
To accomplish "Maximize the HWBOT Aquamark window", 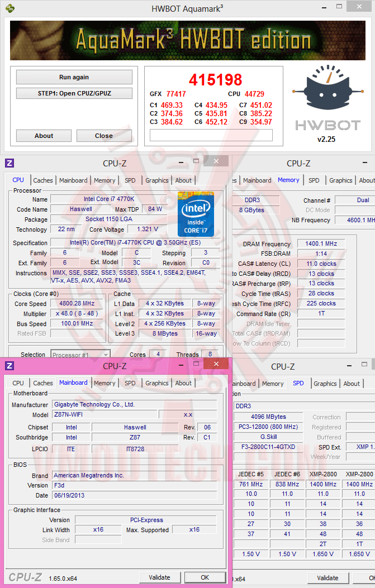I will pos(339,7).
